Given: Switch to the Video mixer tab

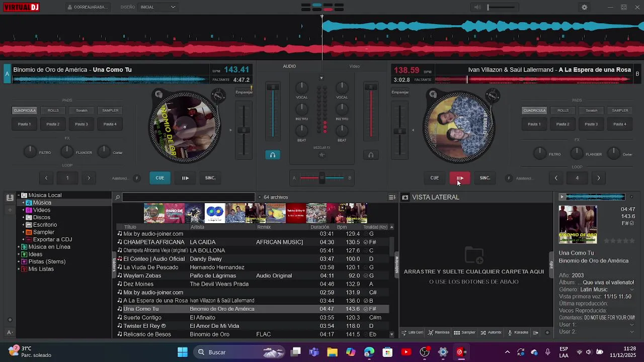Looking at the screenshot, I should 355,66.
